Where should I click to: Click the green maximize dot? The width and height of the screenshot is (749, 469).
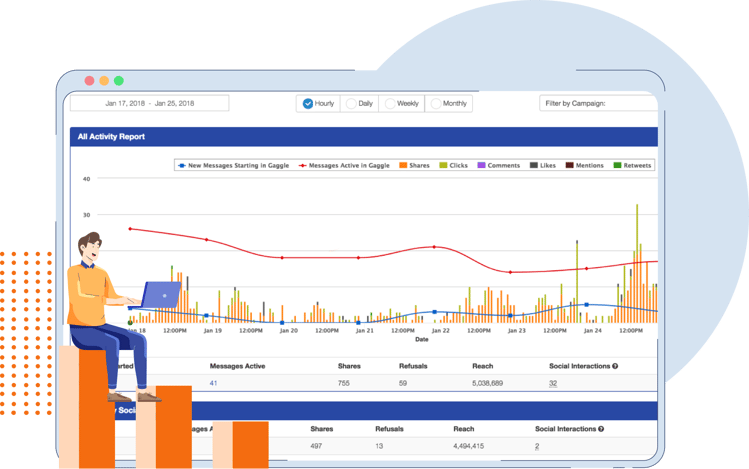(x=119, y=81)
